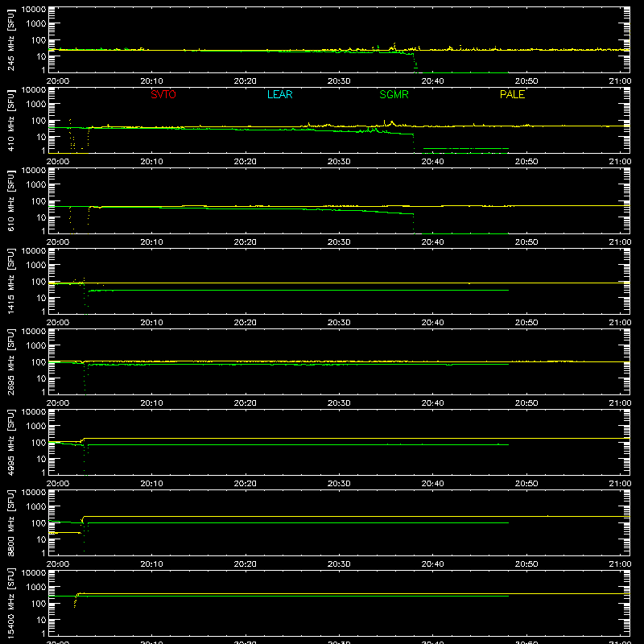This screenshot has height=644, width=644.
Task: Click the 1000 y-axis value on the 410 MHz plot
Action: [36, 105]
